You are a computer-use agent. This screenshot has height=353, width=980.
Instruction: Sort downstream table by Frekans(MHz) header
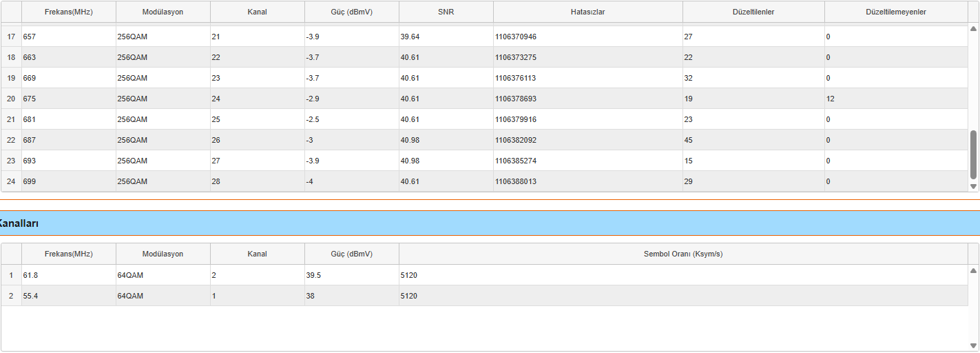click(x=69, y=12)
